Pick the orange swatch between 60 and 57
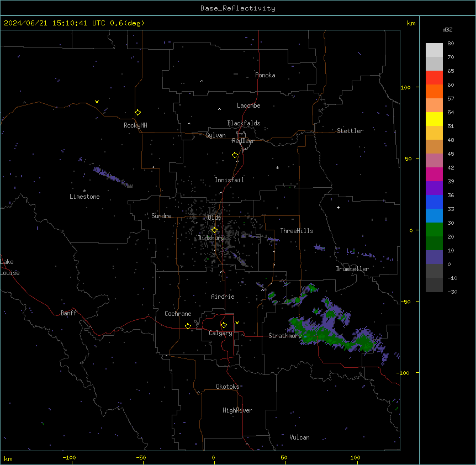The image size is (476, 465). (434, 91)
